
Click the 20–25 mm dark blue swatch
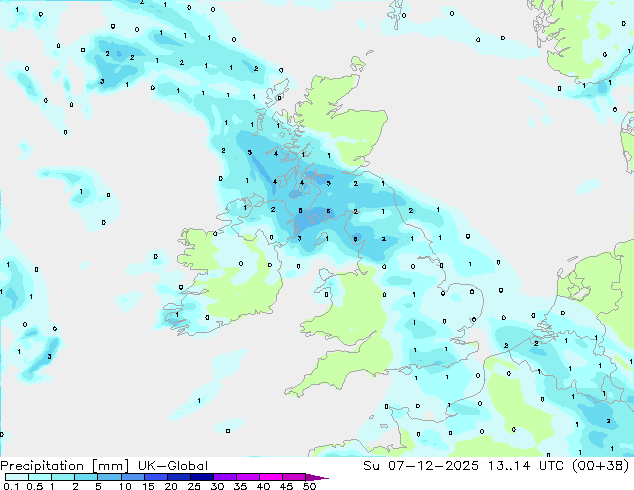[x=179, y=477]
